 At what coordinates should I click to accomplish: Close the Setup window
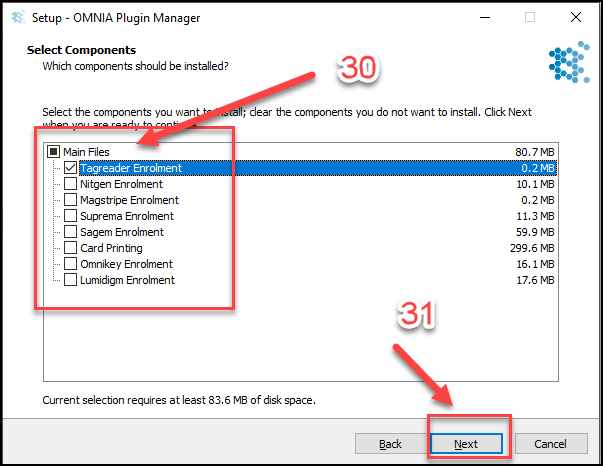576,17
